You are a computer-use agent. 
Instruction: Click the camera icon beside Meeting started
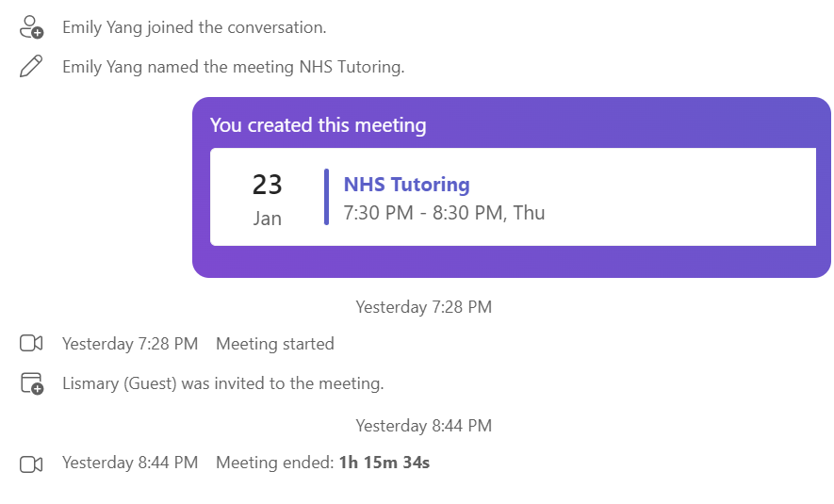click(31, 344)
